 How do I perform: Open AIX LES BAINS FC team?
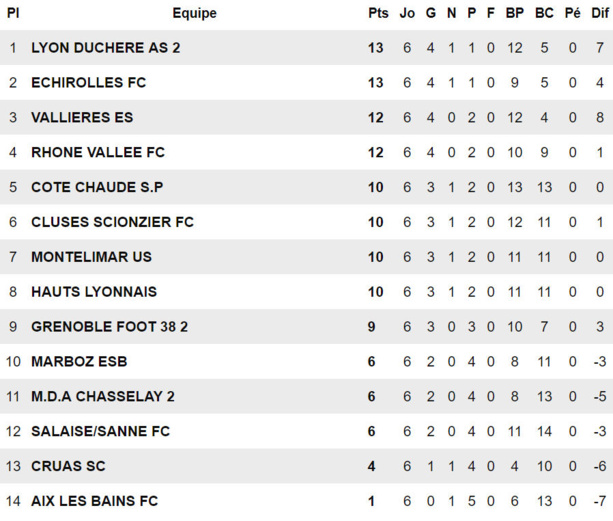coord(94,501)
